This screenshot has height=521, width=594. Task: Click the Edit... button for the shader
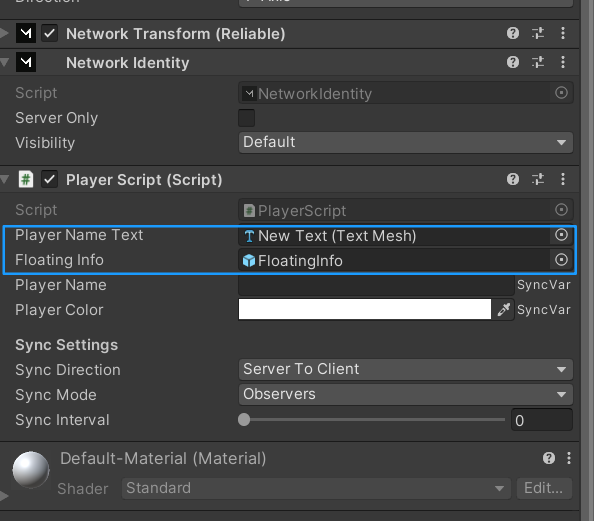pyautogui.click(x=544, y=488)
